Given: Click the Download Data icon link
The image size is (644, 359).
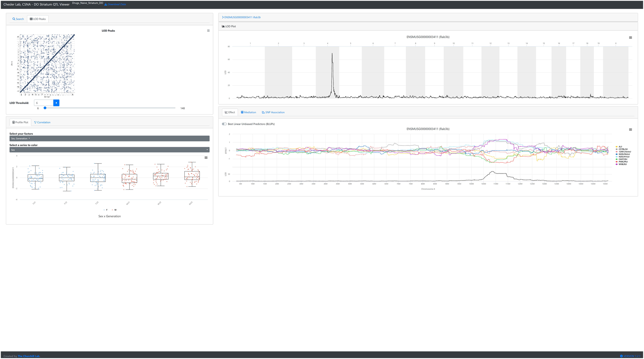Looking at the screenshot, I should pos(106,4).
